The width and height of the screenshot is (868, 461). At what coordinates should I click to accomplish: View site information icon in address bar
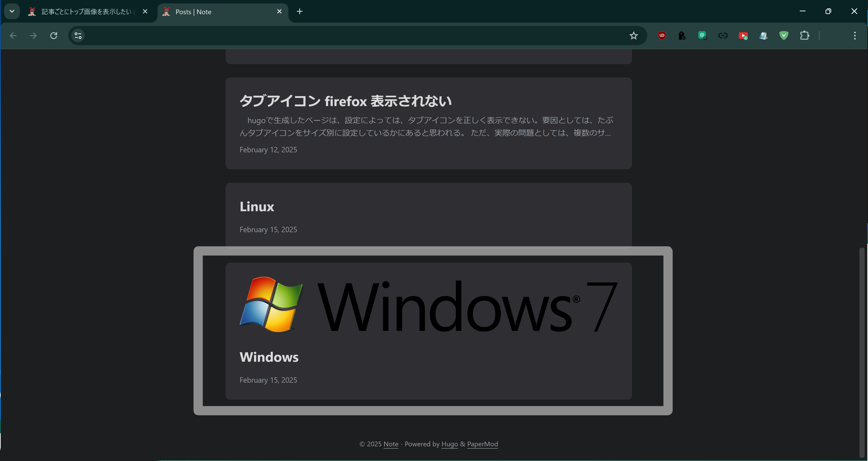(78, 35)
